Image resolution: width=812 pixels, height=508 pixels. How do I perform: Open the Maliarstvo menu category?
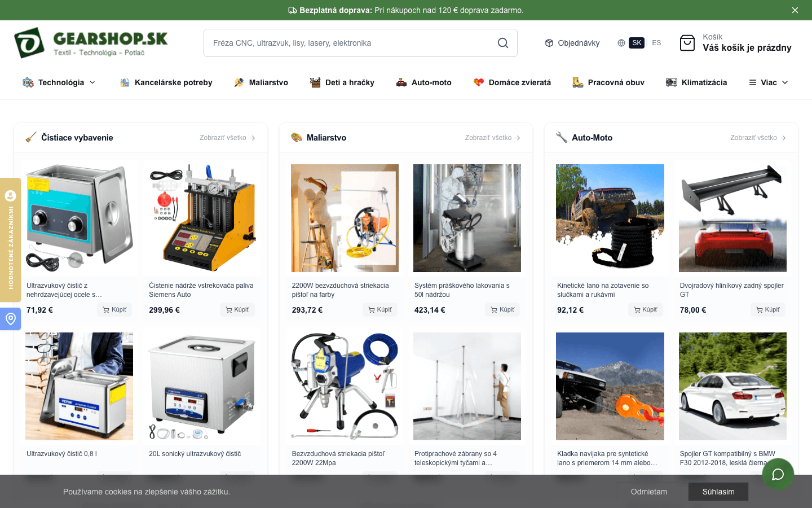[x=261, y=82]
